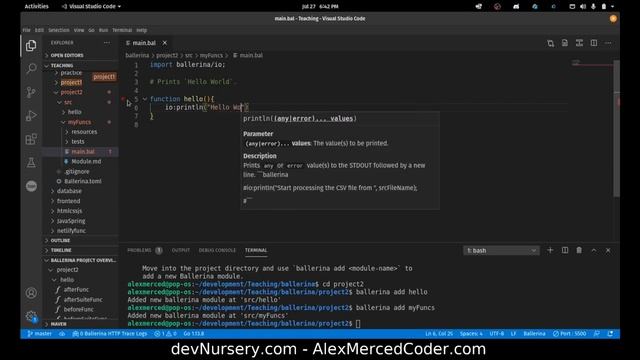The width and height of the screenshot is (640, 360).
Task: Collapse the Teaching folder section
Action: (x=81, y=65)
